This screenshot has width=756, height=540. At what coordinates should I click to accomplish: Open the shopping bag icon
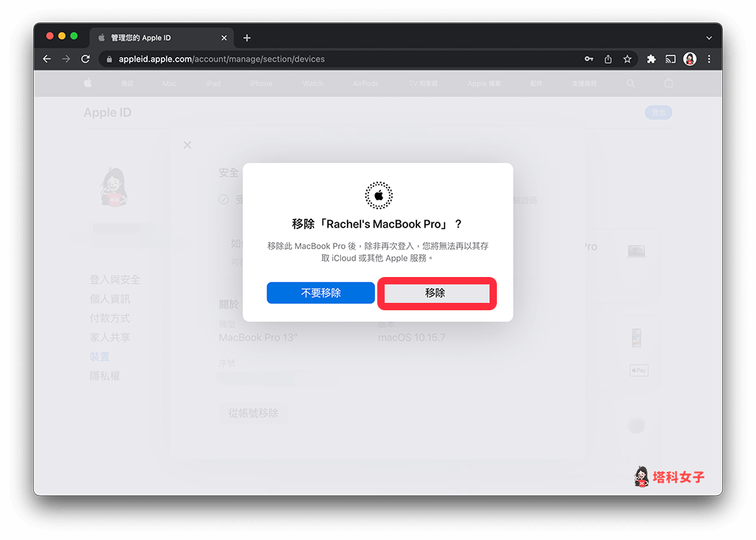coord(668,83)
